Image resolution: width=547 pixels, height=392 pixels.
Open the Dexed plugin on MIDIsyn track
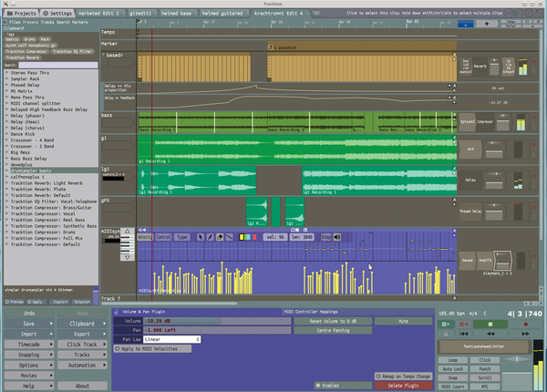467,260
